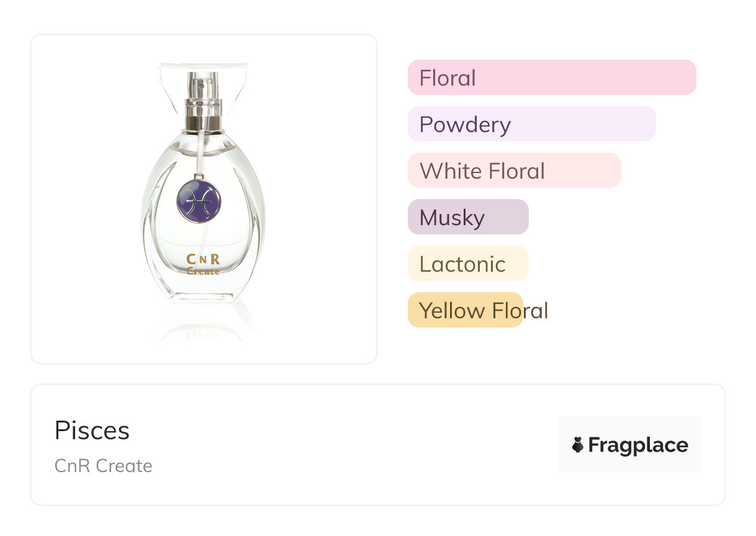Open the CnR Create brand link under Pisces
Screen dimensions: 756x536
pos(103,466)
